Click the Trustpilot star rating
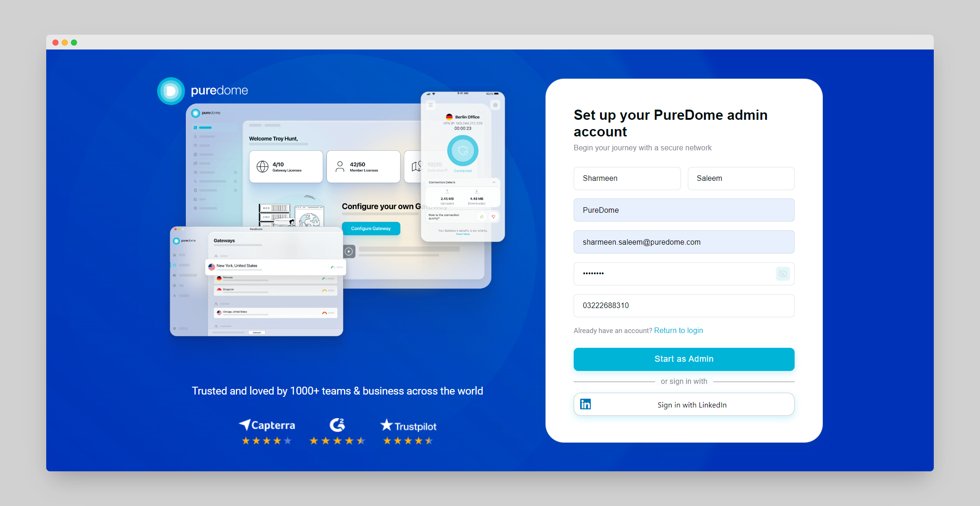Screen dimensions: 980x506 [408, 441]
